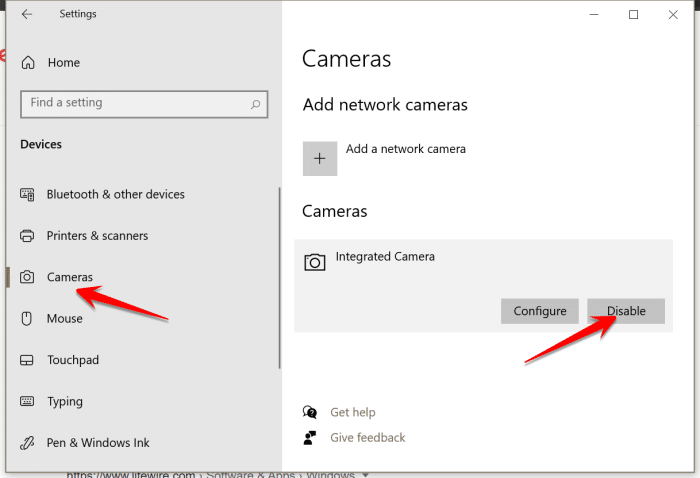Image resolution: width=700 pixels, height=478 pixels.
Task: Click the Get help chat icon
Action: [310, 412]
